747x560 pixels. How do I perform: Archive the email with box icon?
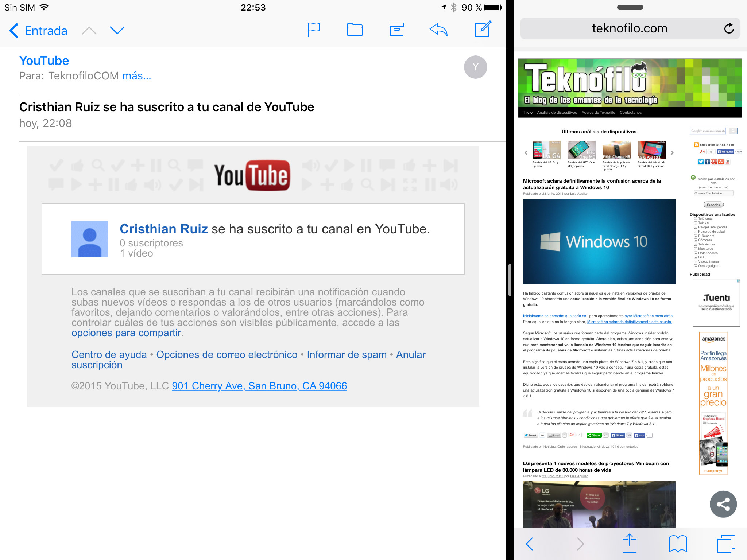(x=396, y=30)
